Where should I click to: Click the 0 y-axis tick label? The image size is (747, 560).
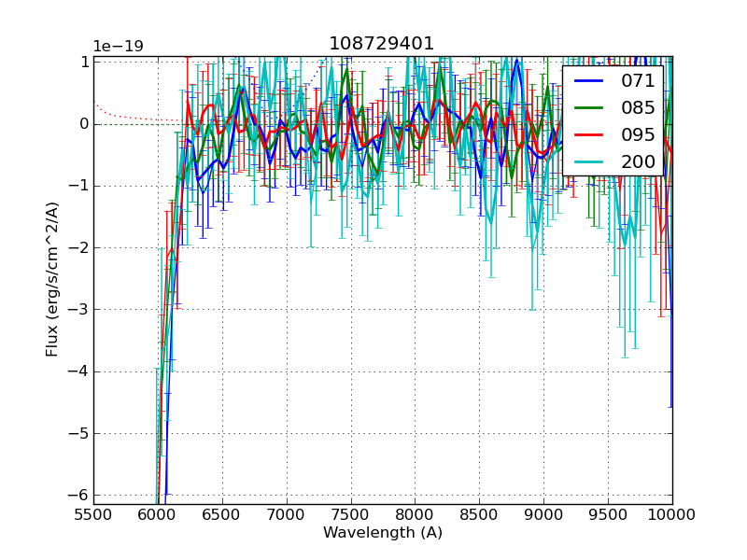pyautogui.click(x=83, y=124)
